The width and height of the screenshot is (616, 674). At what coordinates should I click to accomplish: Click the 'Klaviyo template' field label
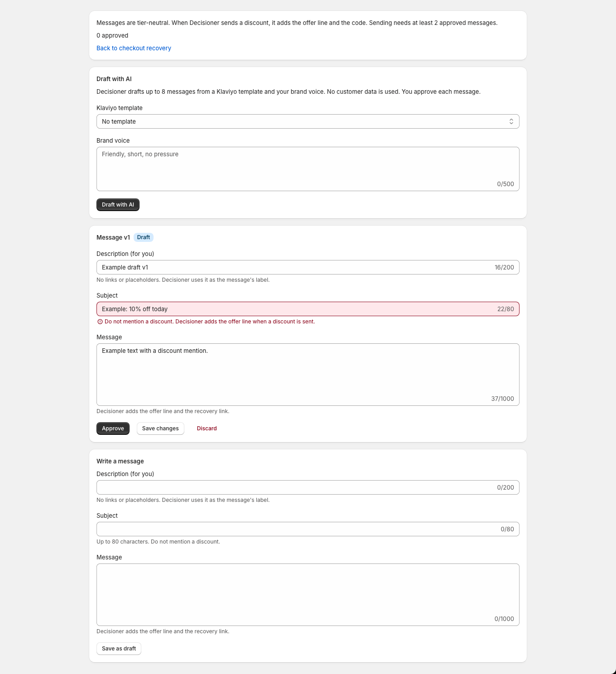tap(120, 108)
